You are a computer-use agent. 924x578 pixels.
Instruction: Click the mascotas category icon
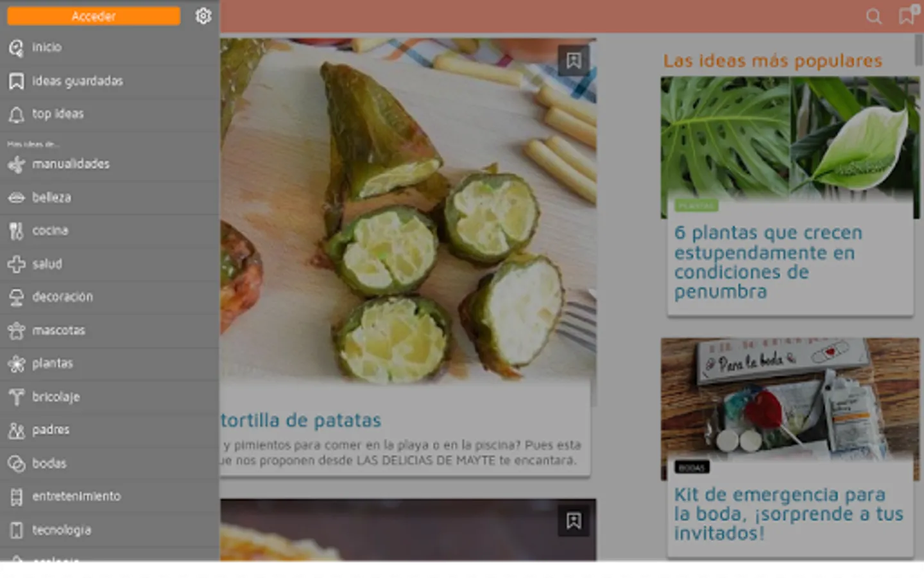[x=16, y=331]
